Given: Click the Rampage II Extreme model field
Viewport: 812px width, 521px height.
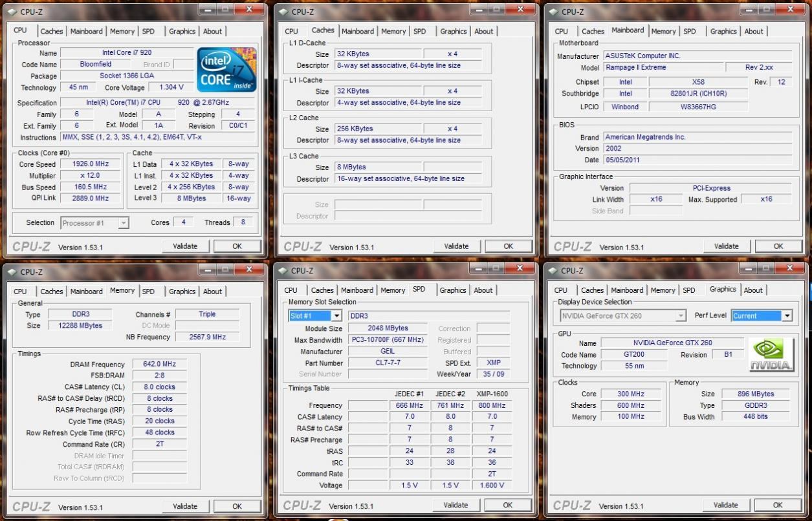Looking at the screenshot, I should pyautogui.click(x=663, y=67).
